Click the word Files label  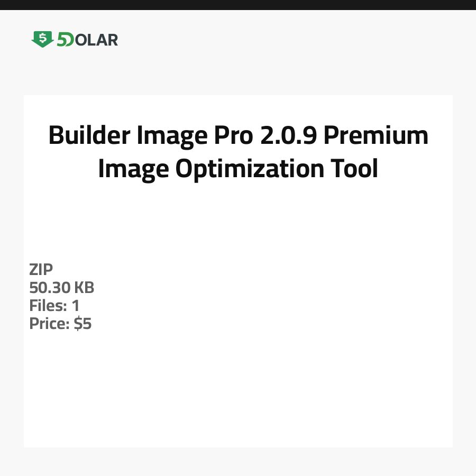coord(47,306)
